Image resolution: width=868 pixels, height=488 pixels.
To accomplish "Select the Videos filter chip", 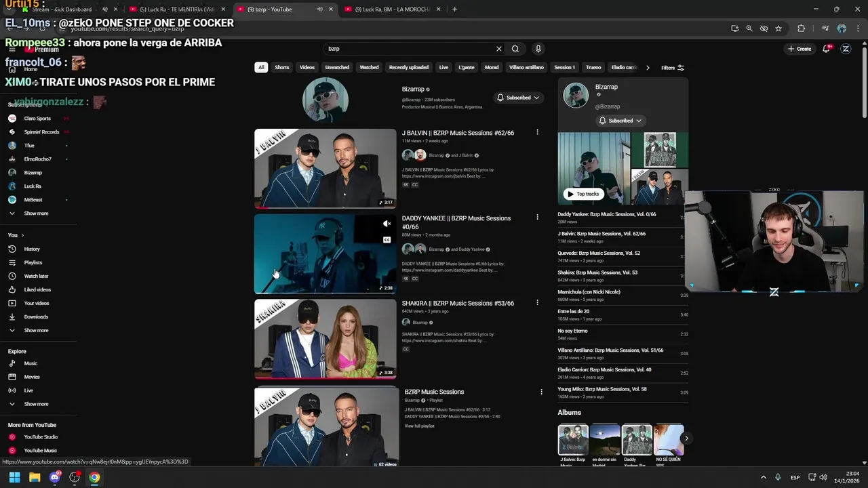I will (307, 68).
